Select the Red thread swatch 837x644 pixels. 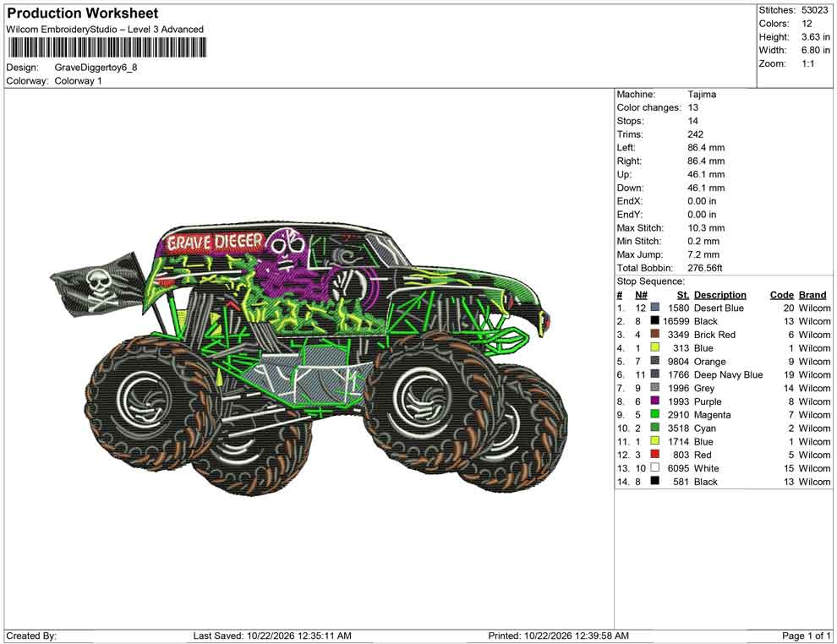pyautogui.click(x=654, y=455)
